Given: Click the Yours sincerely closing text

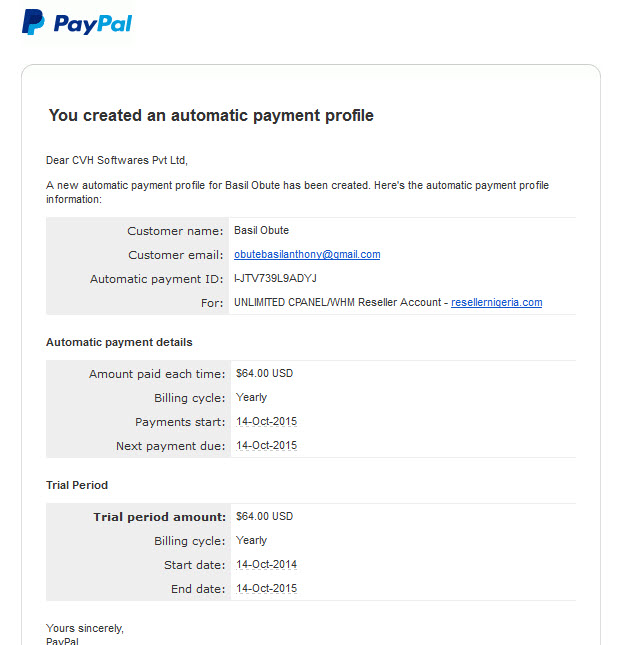Looking at the screenshot, I should coord(85,629).
